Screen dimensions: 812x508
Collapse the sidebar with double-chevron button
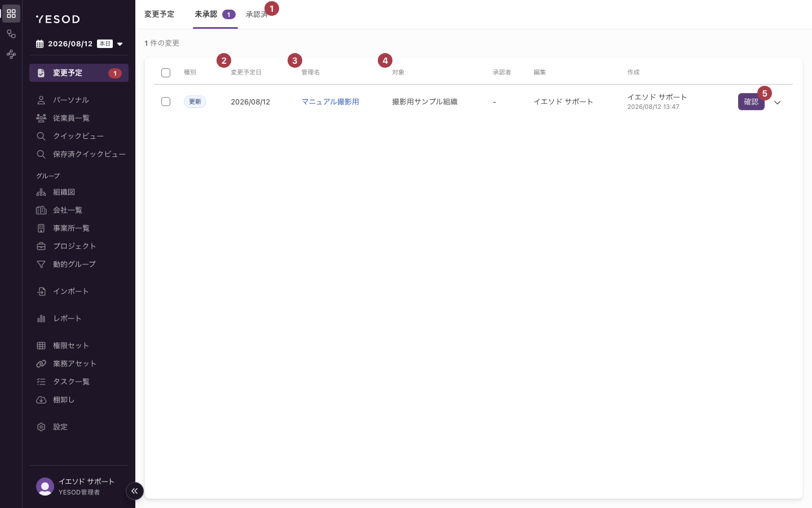[135, 491]
